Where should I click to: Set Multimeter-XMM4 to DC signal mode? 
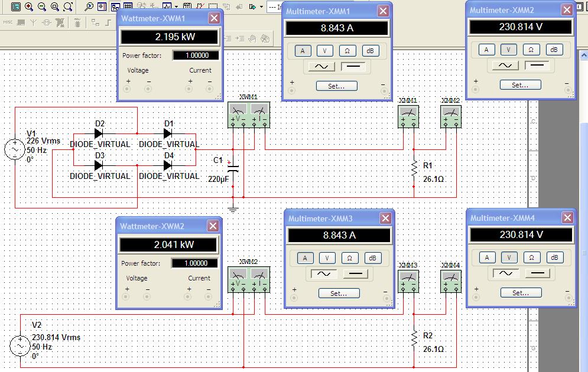537,273
